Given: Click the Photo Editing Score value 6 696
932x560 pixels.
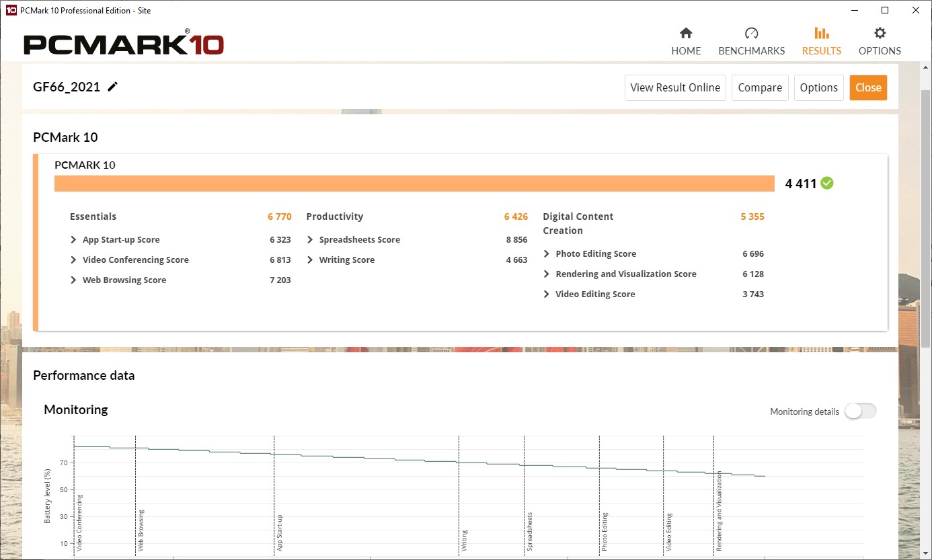Looking at the screenshot, I should tap(753, 254).
